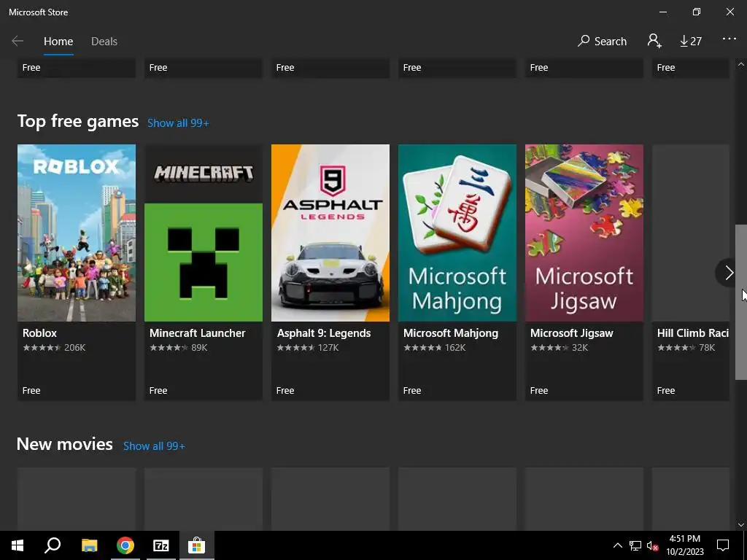The image size is (747, 560).
Task: Open the Microsoft Mahjong artwork
Action: [457, 233]
